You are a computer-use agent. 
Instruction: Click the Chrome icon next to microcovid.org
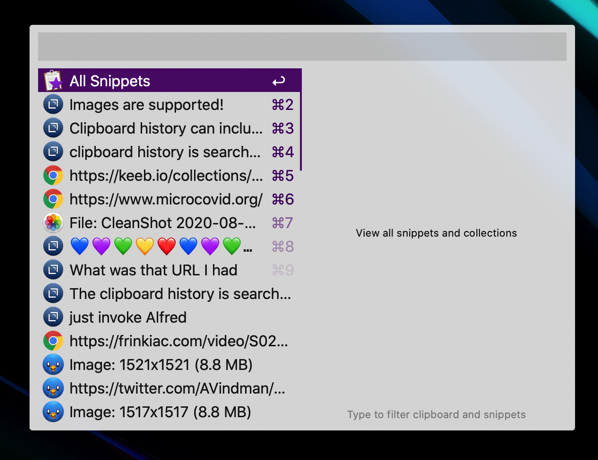pyautogui.click(x=53, y=199)
